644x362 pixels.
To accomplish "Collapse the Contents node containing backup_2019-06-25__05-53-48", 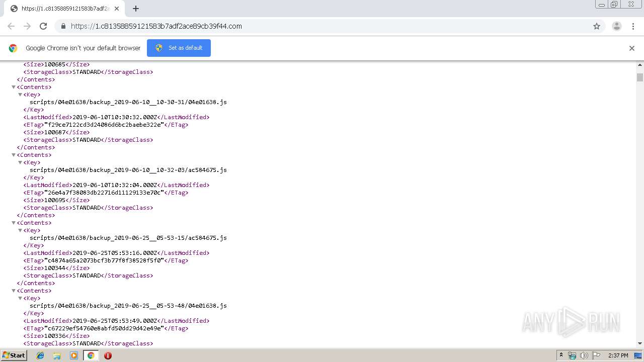I will (x=14, y=291).
